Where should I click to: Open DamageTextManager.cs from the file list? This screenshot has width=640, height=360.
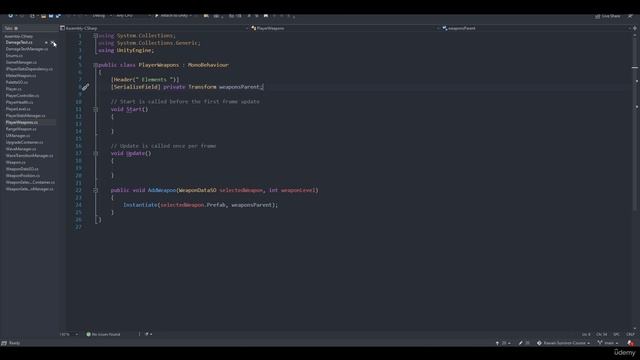click(x=27, y=49)
